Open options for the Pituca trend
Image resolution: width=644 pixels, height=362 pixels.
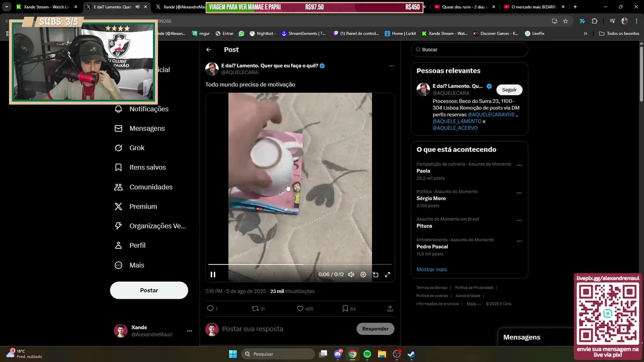click(x=519, y=221)
